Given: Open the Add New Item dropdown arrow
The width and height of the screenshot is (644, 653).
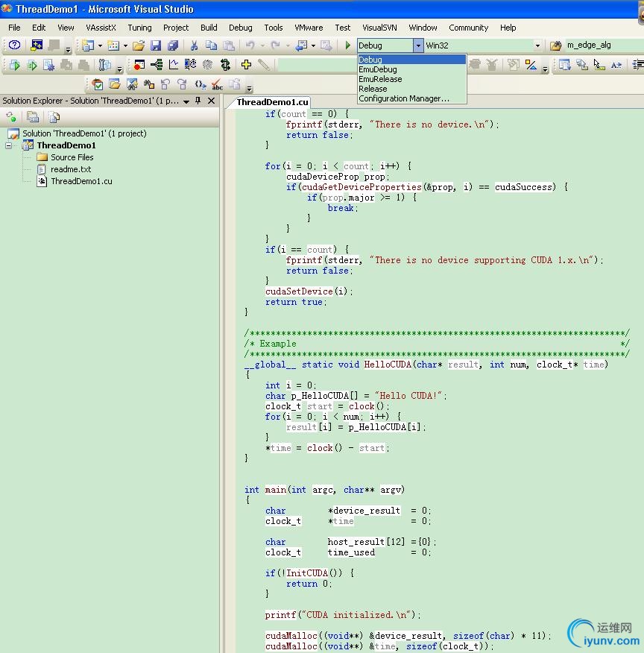Looking at the screenshot, I should coord(125,45).
